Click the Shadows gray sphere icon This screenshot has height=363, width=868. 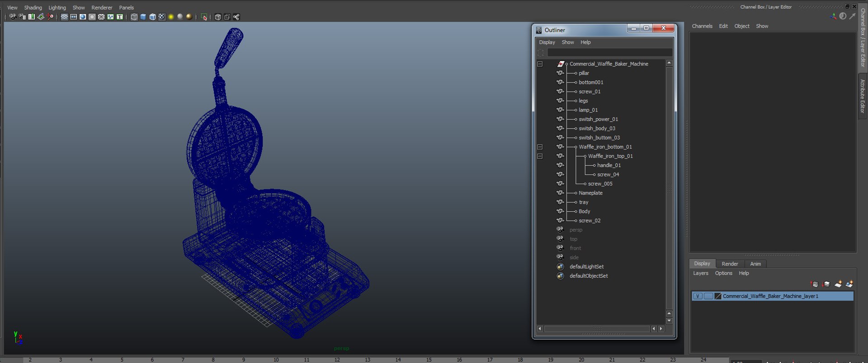(x=180, y=17)
